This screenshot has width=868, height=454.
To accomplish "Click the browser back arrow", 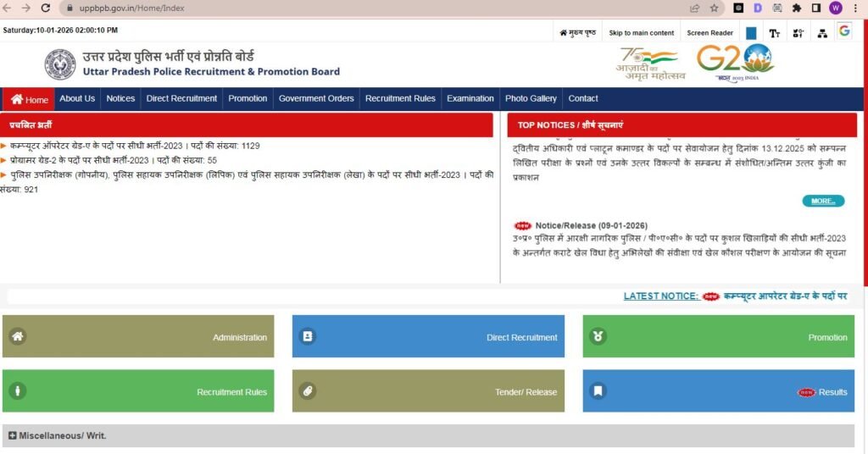I will (7, 8).
